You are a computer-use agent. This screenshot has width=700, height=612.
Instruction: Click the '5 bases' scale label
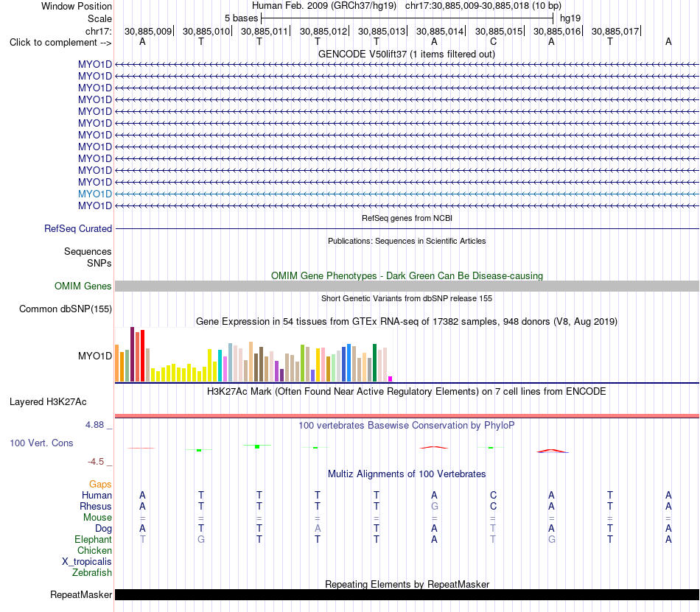(241, 18)
